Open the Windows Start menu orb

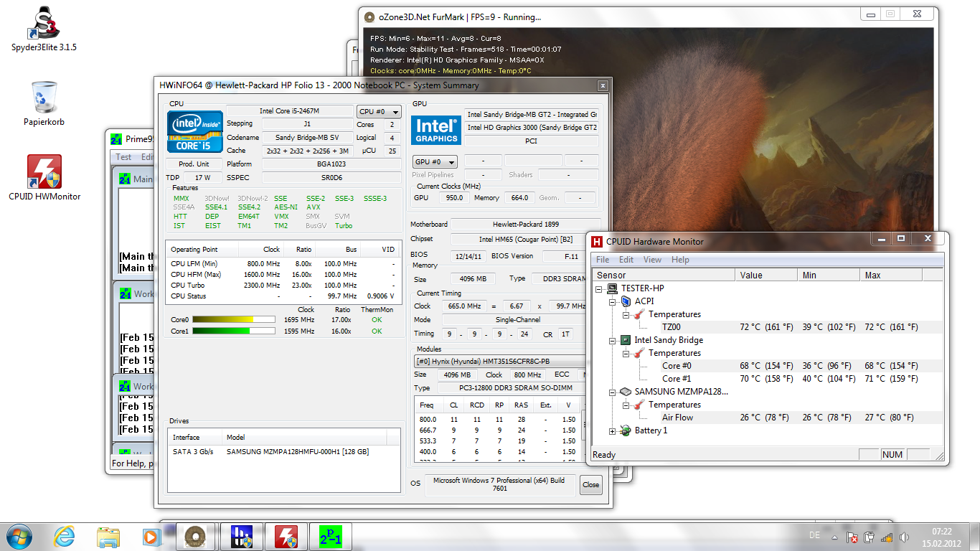(19, 536)
